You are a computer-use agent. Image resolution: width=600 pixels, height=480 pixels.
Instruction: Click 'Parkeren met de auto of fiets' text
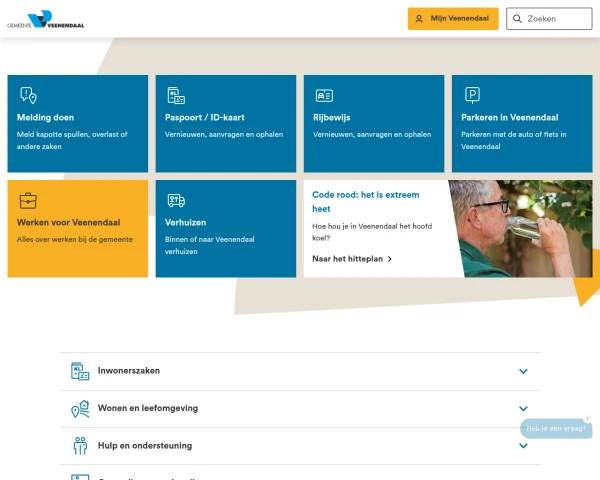(x=514, y=140)
